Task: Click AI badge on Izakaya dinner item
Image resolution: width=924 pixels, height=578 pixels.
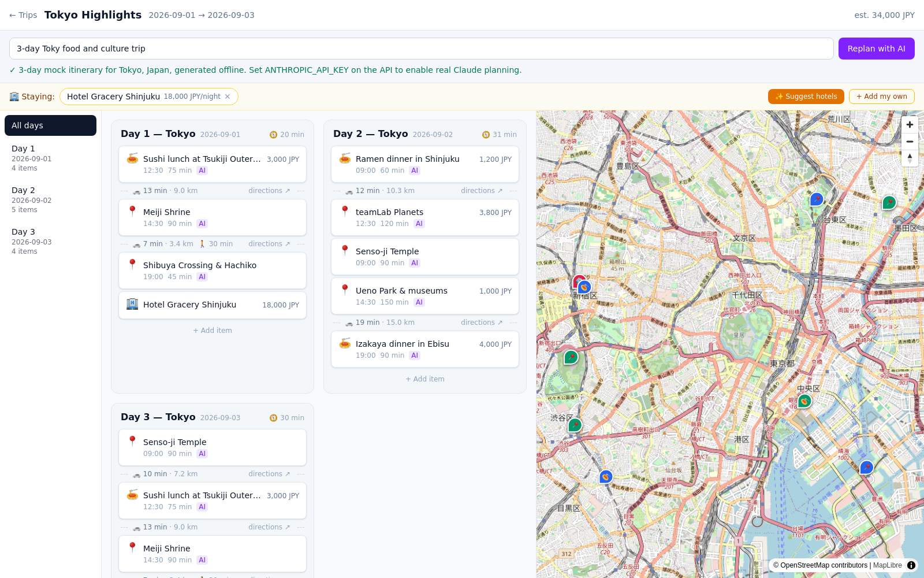Action: [x=415, y=355]
